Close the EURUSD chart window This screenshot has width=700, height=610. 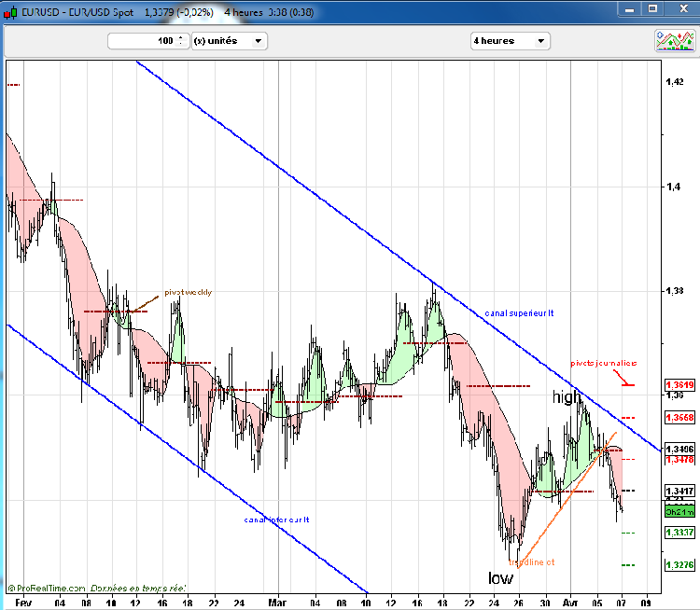(683, 9)
